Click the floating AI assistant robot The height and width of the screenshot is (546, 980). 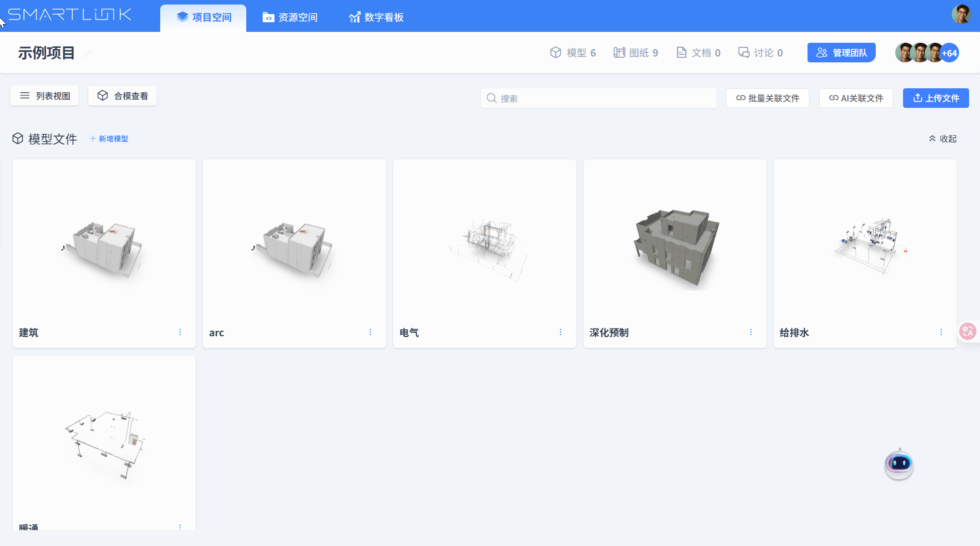898,464
